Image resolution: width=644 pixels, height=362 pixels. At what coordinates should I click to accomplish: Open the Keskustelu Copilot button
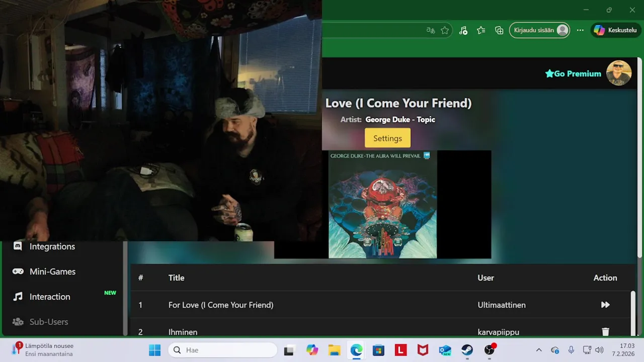[616, 30]
